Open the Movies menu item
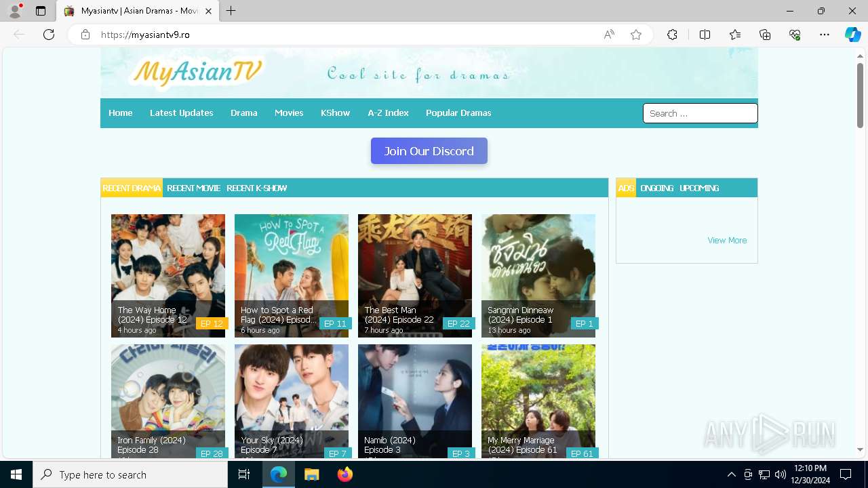This screenshot has width=868, height=488. coord(289,113)
